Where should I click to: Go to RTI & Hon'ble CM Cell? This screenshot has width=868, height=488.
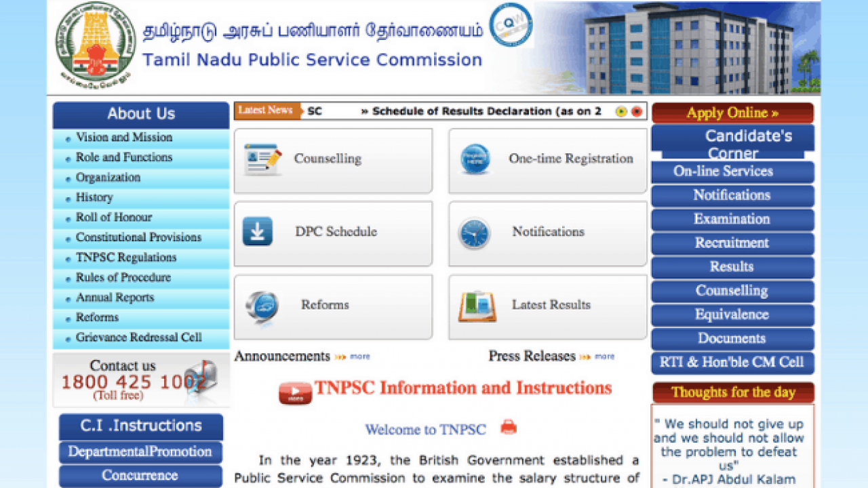(732, 362)
